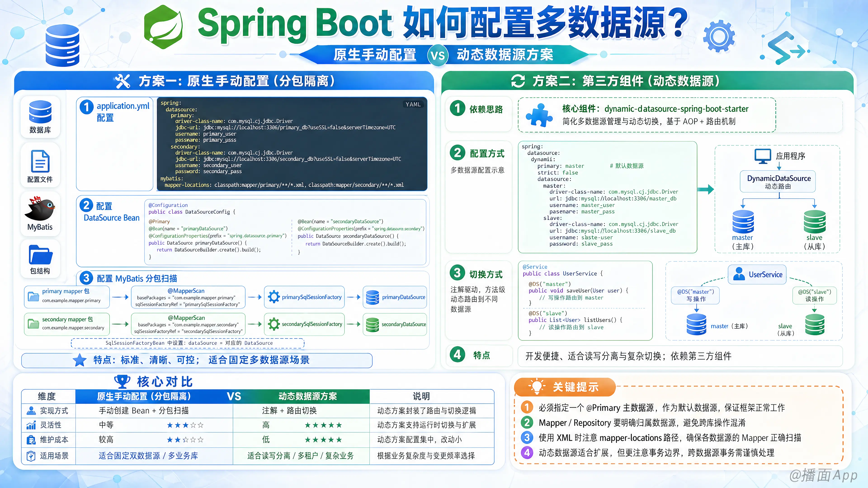Click the tip starting with '必须指定一个 @Primary'

[662, 408]
